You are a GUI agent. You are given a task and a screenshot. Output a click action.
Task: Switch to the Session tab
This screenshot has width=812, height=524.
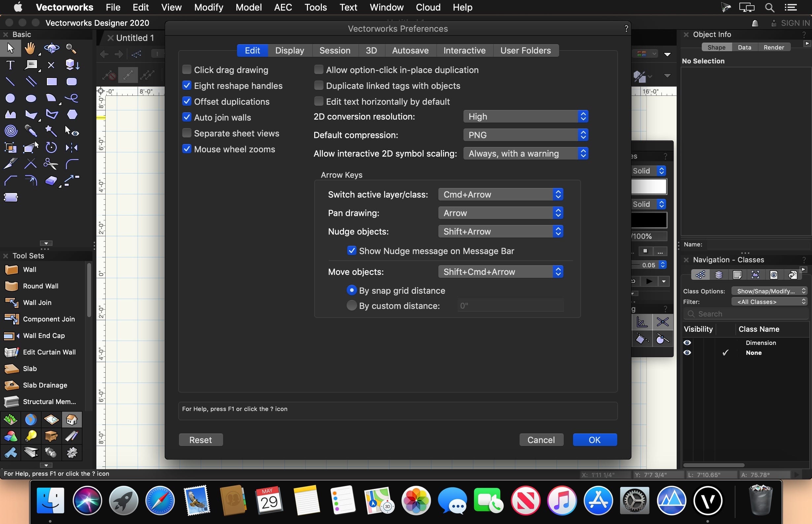coord(335,51)
